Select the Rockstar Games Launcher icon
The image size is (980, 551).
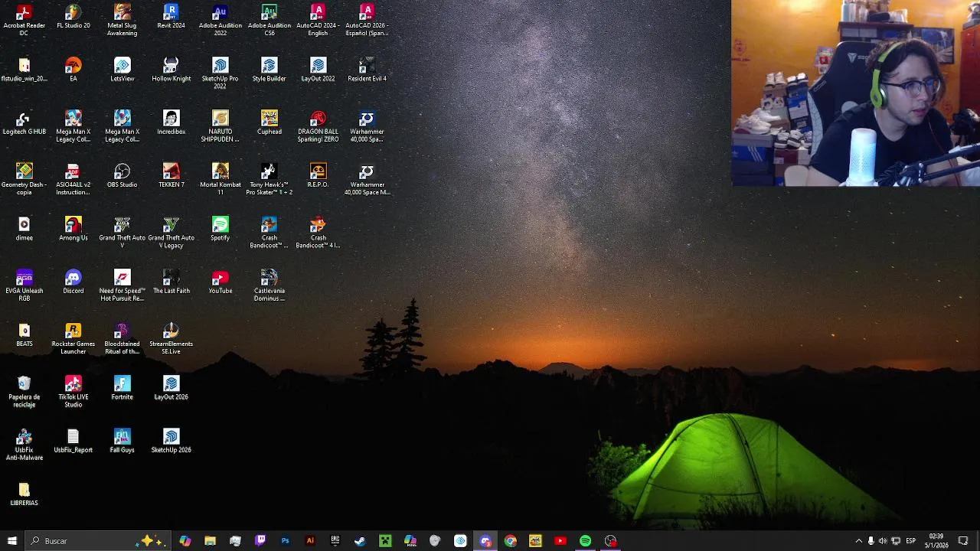[73, 339]
